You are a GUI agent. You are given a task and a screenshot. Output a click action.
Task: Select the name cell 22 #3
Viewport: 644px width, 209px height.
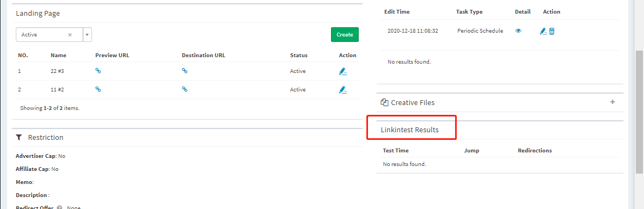pos(57,71)
